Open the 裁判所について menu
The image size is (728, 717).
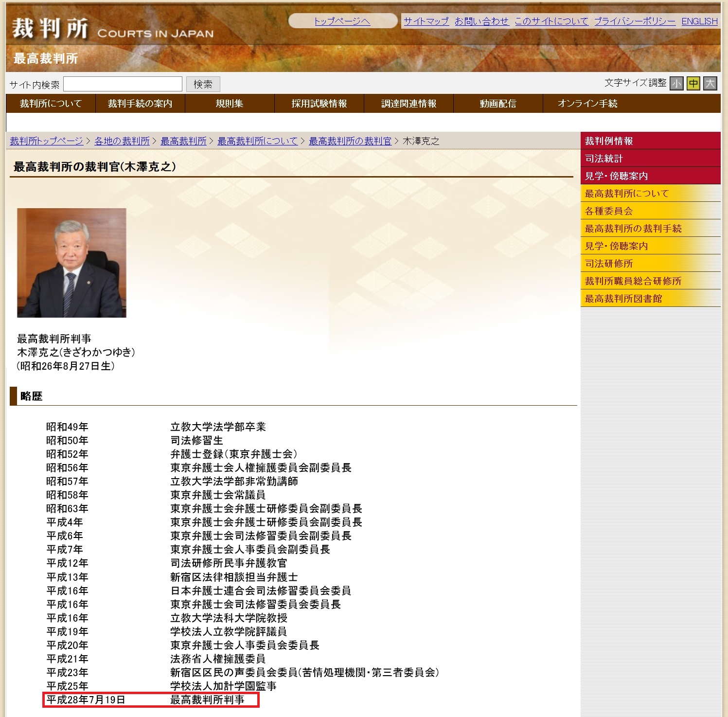coord(51,104)
